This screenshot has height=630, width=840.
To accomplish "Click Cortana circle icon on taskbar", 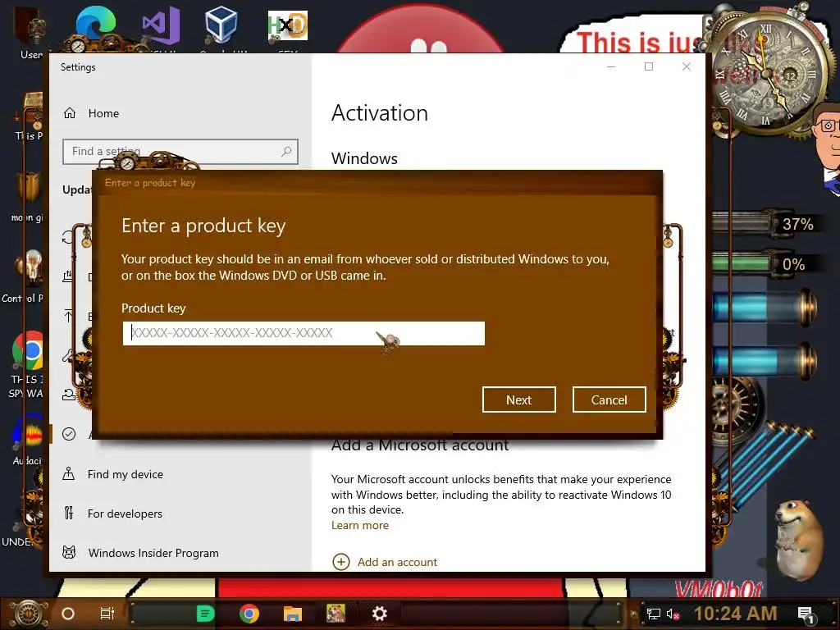I will [x=68, y=614].
